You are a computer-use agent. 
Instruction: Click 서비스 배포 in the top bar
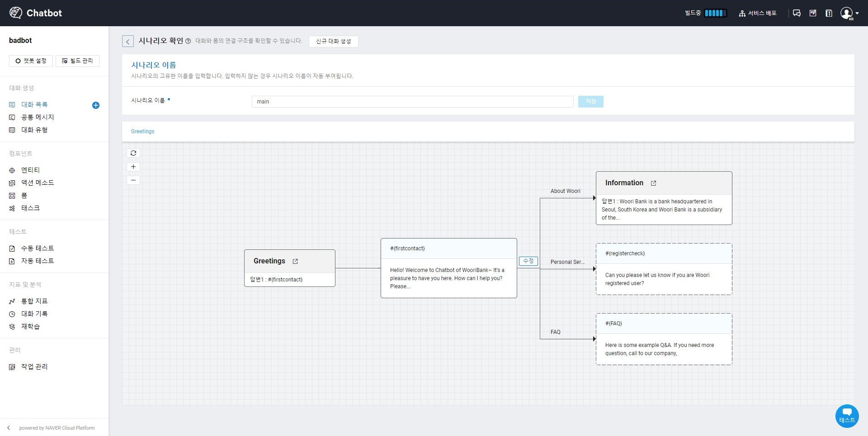tap(758, 13)
